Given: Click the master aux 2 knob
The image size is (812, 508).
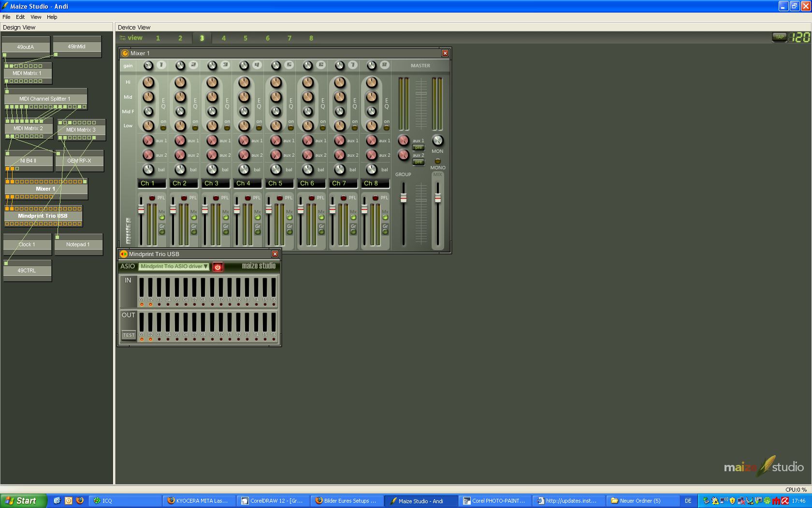Looking at the screenshot, I should pos(403,155).
